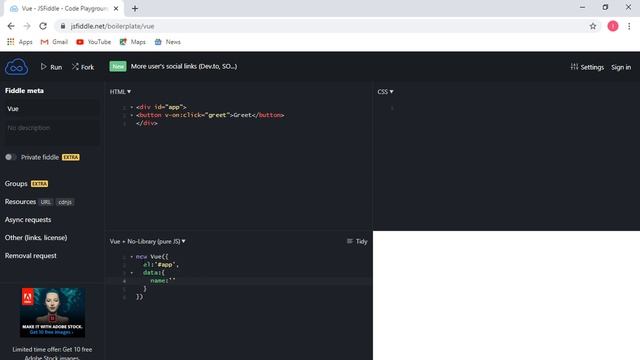The width and height of the screenshot is (640, 360).
Task: Open the Vue + No-Library (pure JS) dropdown
Action: (147, 241)
